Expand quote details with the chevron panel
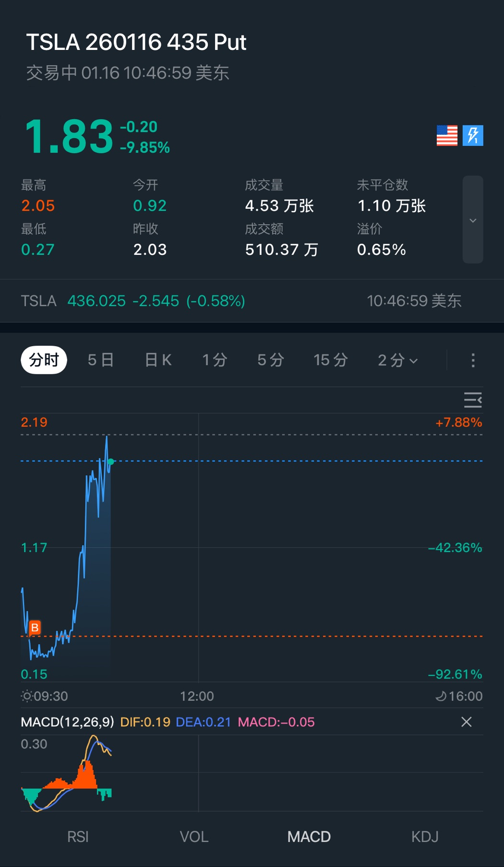The width and height of the screenshot is (504, 867). 473,220
